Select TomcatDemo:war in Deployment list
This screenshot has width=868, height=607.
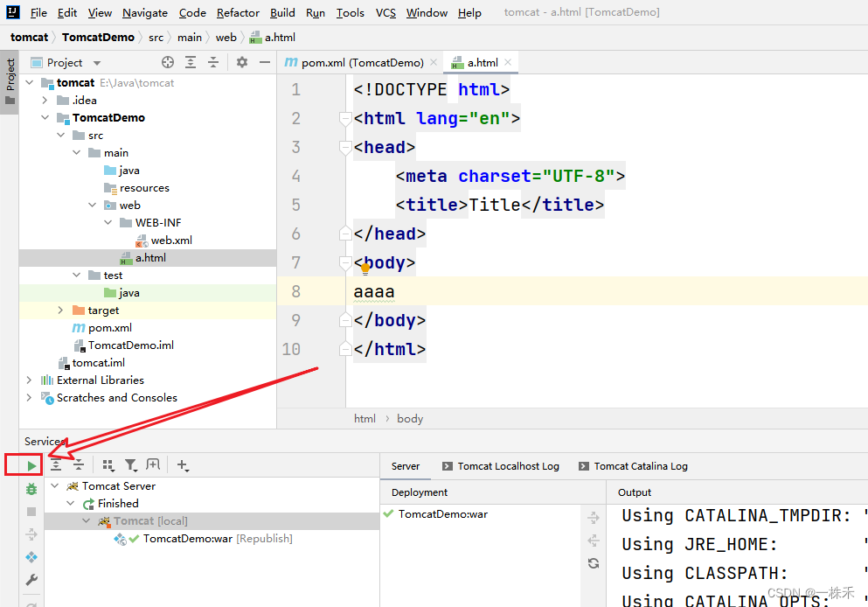coord(443,514)
